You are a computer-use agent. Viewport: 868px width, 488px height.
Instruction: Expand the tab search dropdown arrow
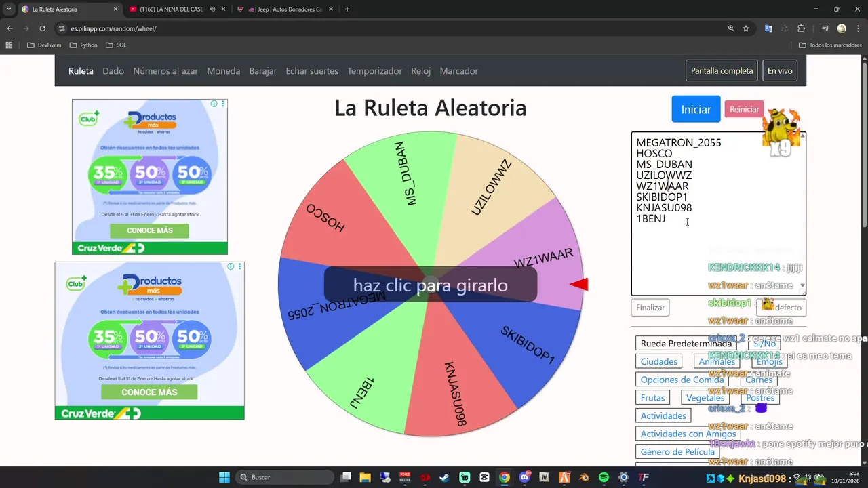pyautogui.click(x=9, y=9)
